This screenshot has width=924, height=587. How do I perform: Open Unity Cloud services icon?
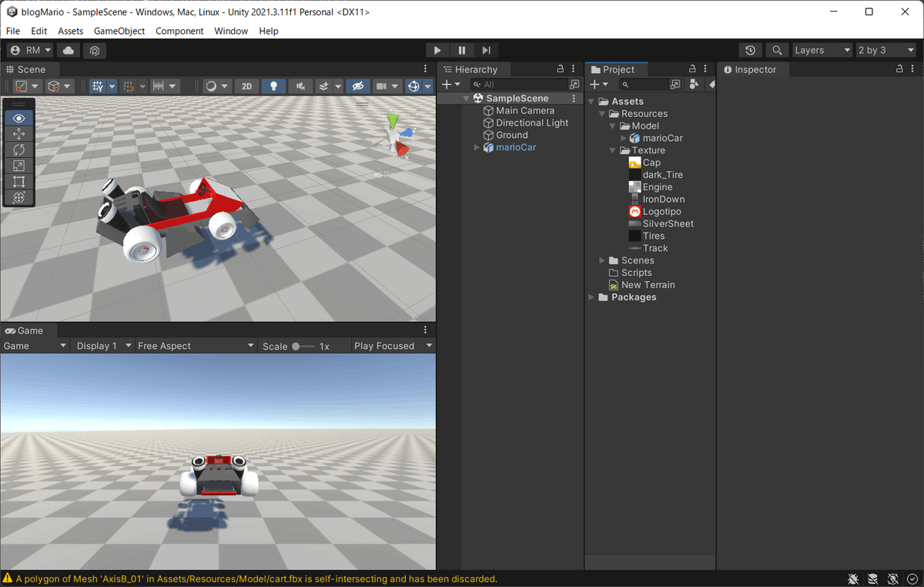pyautogui.click(x=69, y=50)
